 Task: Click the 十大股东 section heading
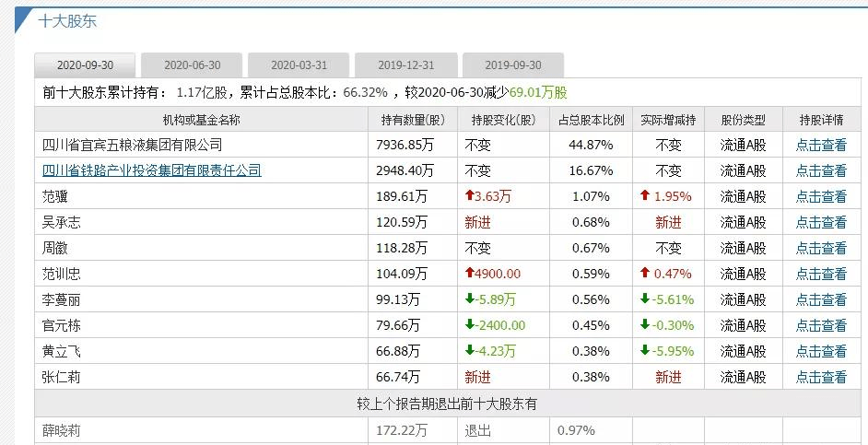click(x=67, y=20)
